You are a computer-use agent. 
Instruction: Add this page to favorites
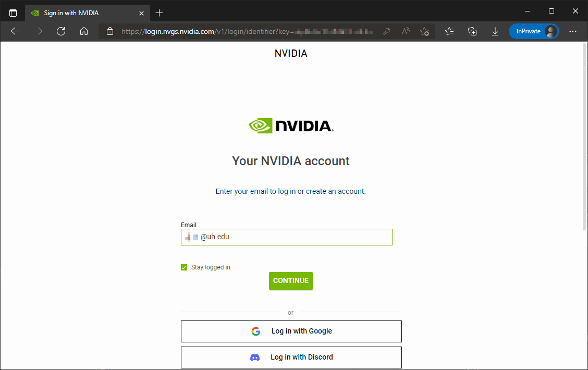point(425,31)
